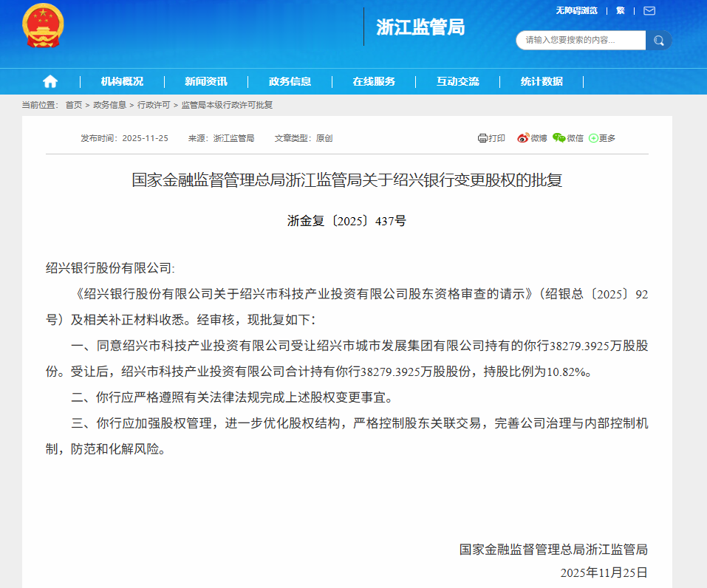Switch to traditional Chinese via 繁
707x588 pixels.
coord(621,11)
